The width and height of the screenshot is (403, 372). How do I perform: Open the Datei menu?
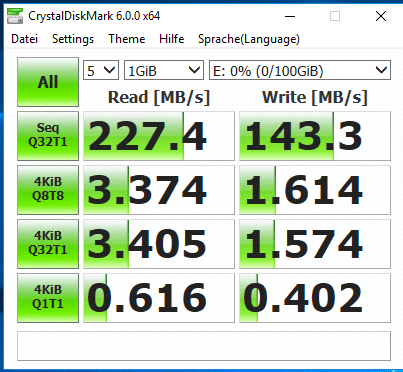(25, 39)
